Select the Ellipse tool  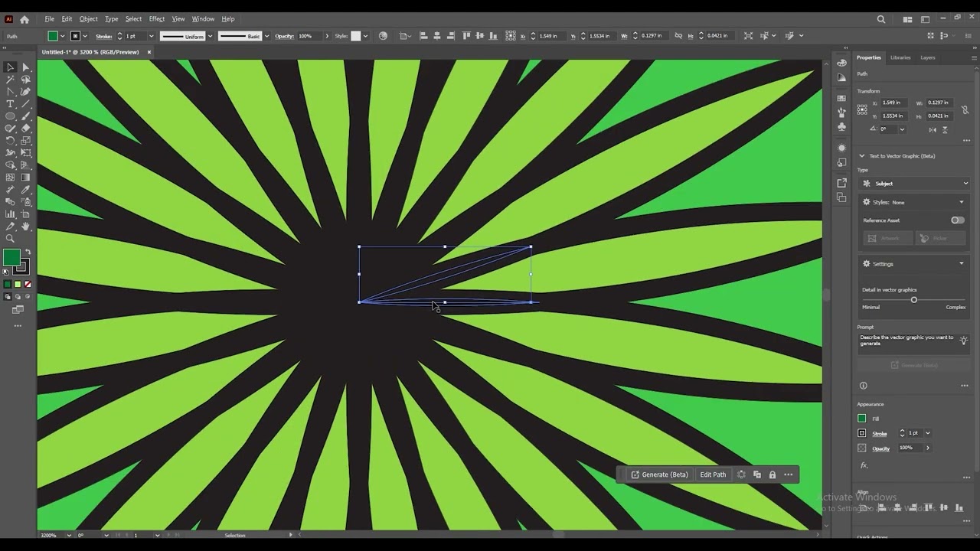tap(10, 116)
